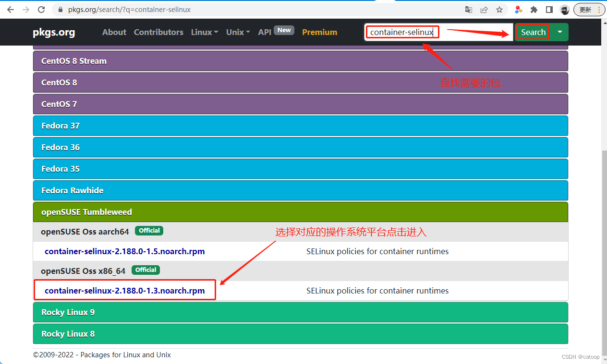Open container-selinux-2.188.0-1.3.noarch.rpm package
This screenshot has width=607, height=364.
124,290
